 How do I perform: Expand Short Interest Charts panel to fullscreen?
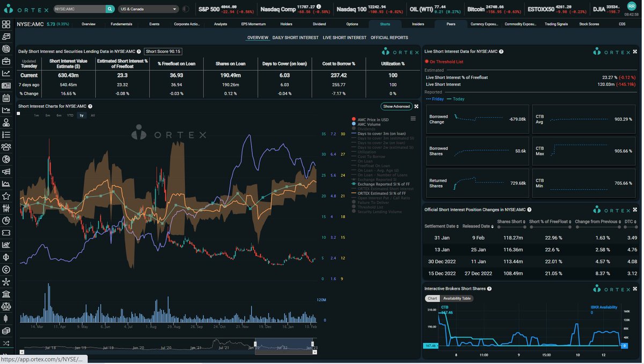416,106
